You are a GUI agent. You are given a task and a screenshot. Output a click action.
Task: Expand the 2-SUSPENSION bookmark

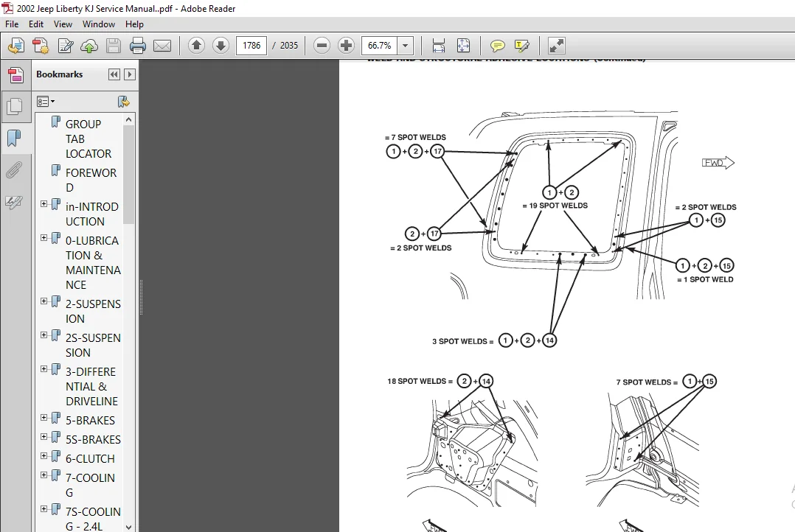[44, 301]
